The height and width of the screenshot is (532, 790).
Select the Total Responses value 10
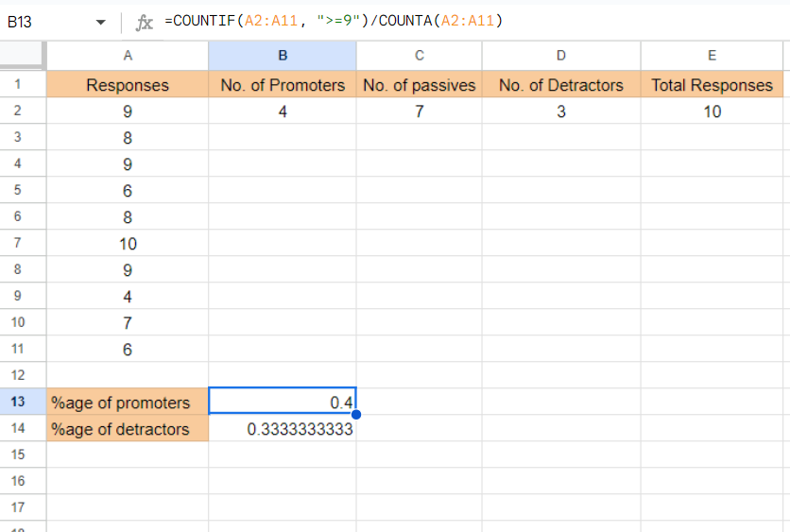click(712, 112)
